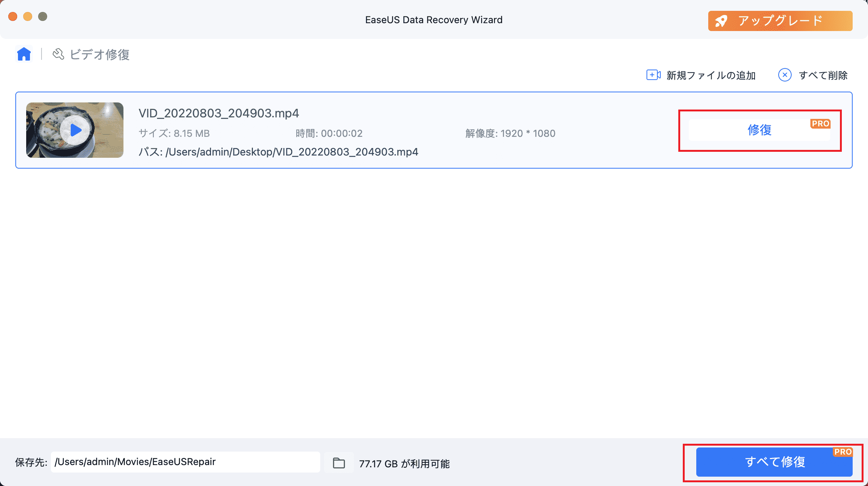
Task: Click the PRO badge on the 修復 button
Action: tap(820, 124)
